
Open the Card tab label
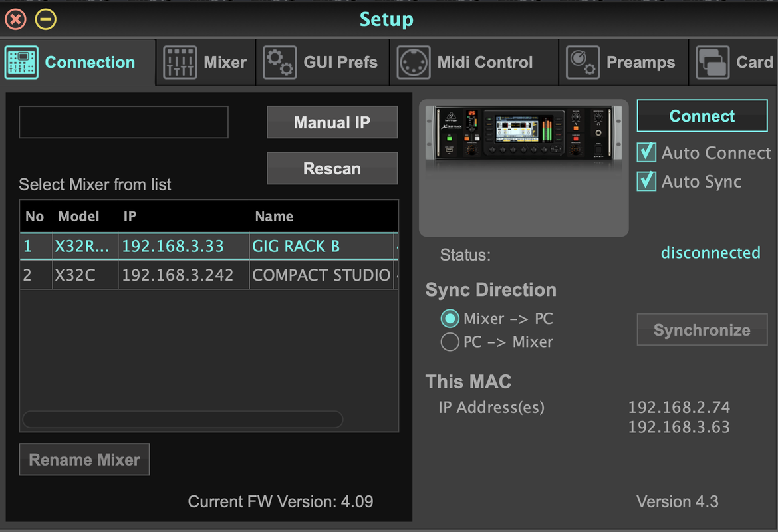click(755, 62)
